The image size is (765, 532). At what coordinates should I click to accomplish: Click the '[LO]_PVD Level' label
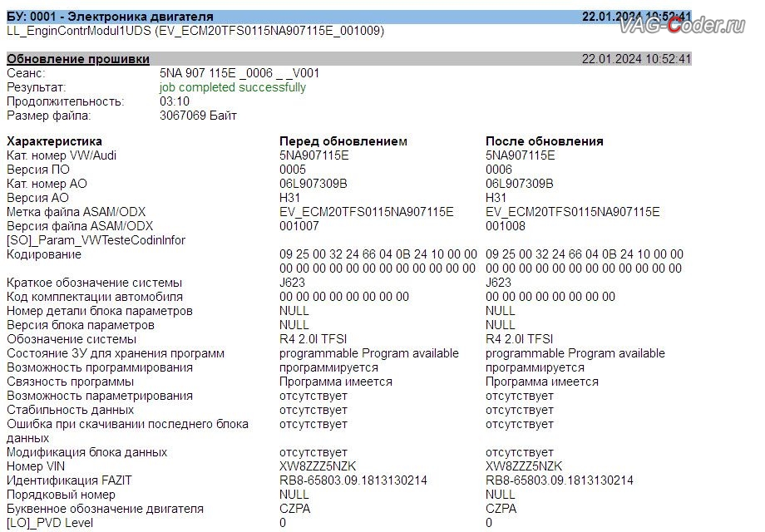50,523
